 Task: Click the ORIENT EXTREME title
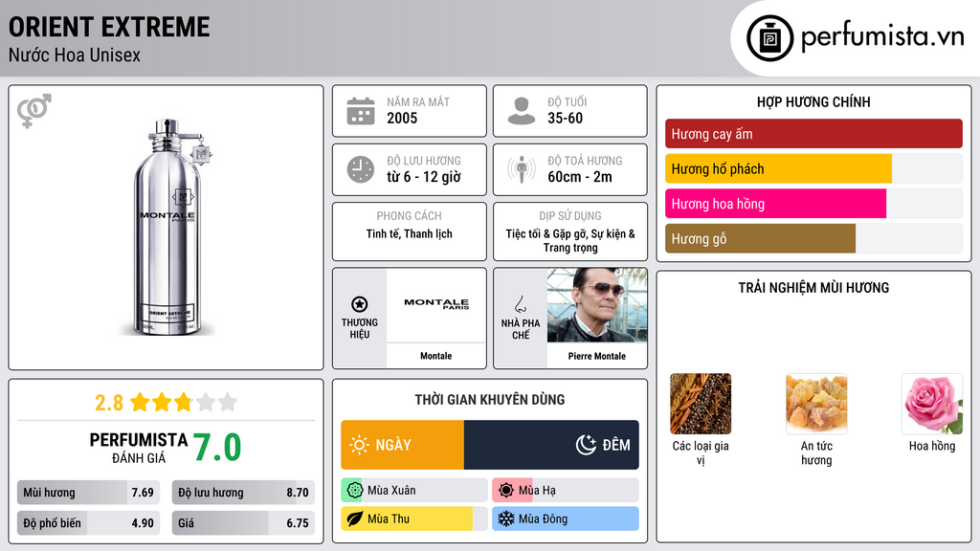pyautogui.click(x=109, y=28)
